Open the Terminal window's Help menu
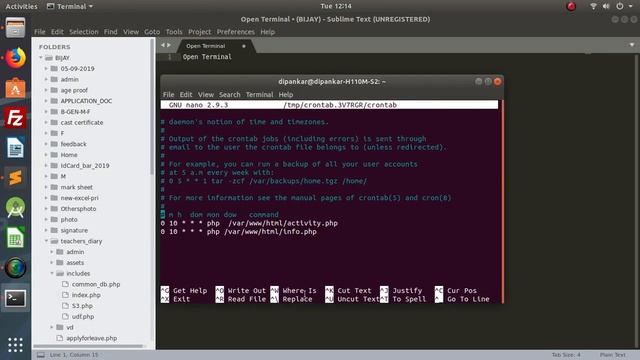Viewport: 640px width, 360px height. (x=286, y=95)
